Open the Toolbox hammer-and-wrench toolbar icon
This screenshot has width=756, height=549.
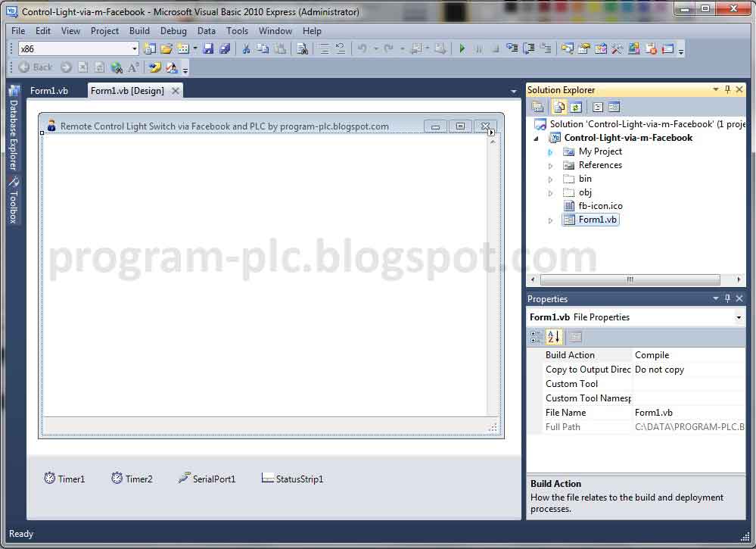click(618, 48)
